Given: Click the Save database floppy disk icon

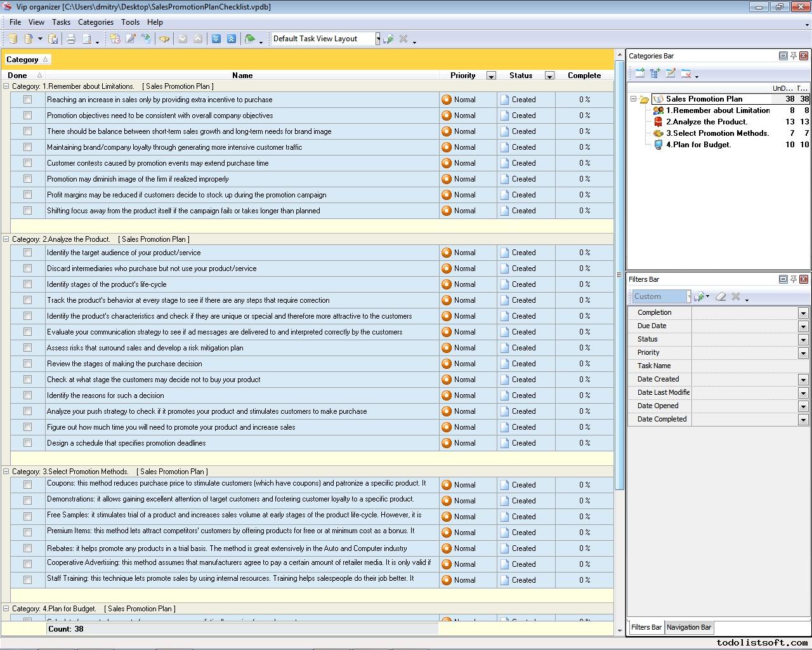Looking at the screenshot, I should point(53,39).
